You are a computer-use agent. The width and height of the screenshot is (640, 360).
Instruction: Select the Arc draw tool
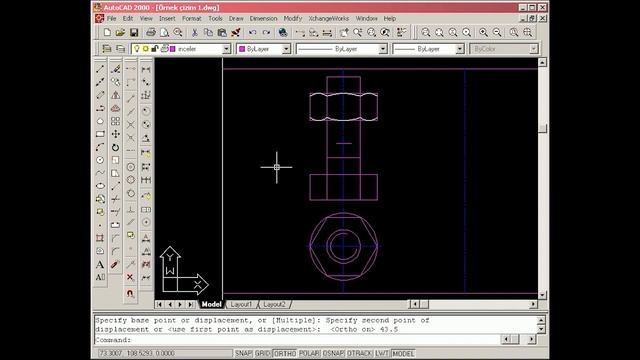tap(100, 147)
